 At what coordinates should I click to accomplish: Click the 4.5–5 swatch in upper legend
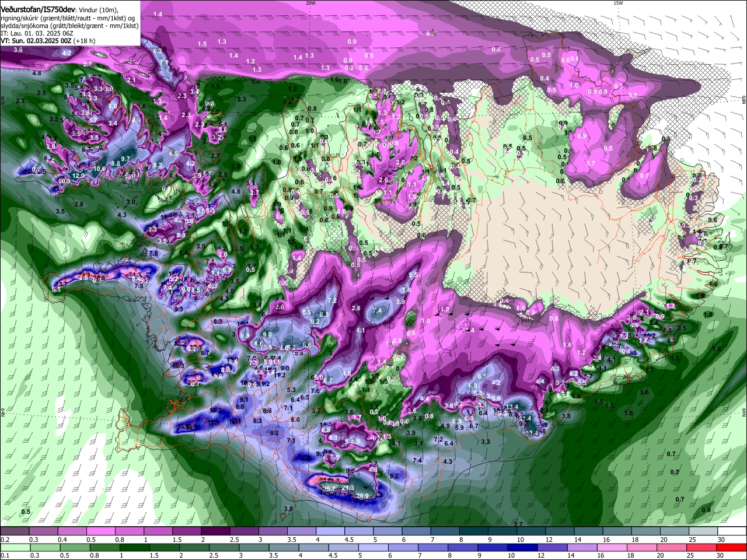[x=359, y=531]
